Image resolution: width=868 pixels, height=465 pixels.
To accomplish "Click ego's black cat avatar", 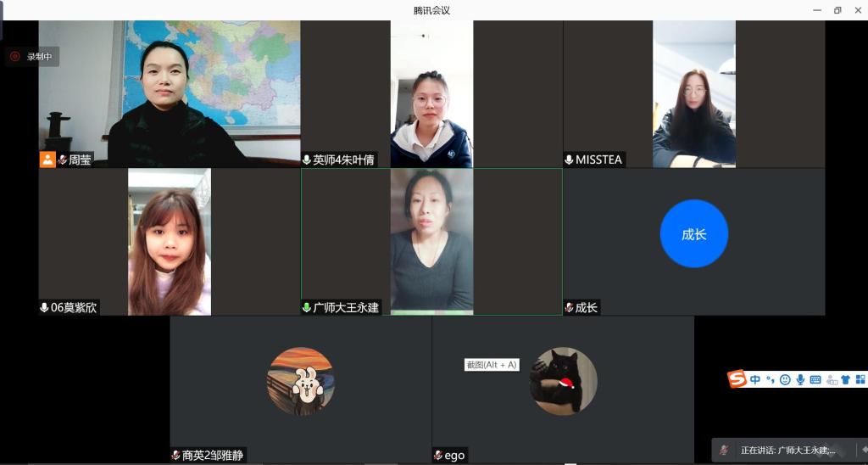I will point(563,381).
